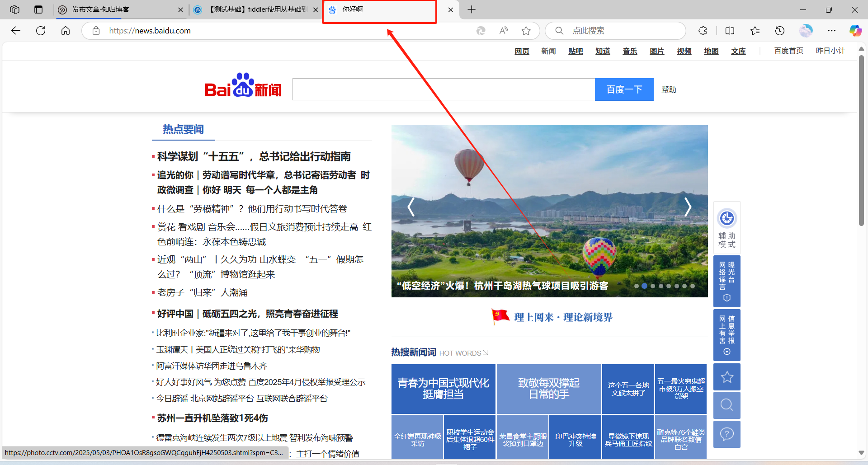
Task: Open headline 科学谋划“十五五”
Action: 254,156
